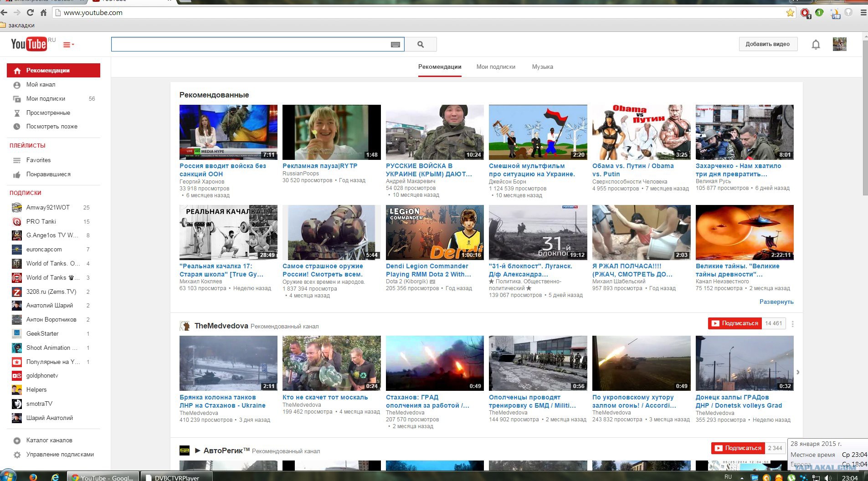The height and width of the screenshot is (481, 868).
Task: Click the Helpers channel icon
Action: click(17, 390)
